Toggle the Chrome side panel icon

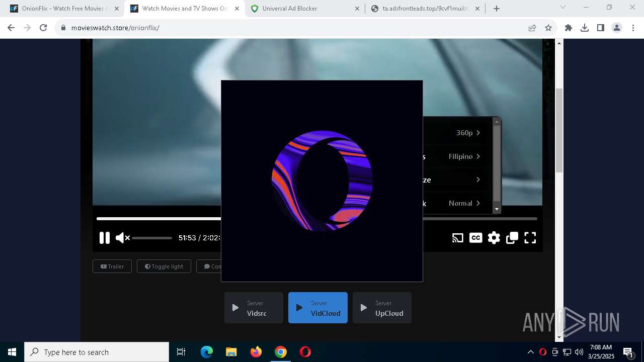click(601, 28)
